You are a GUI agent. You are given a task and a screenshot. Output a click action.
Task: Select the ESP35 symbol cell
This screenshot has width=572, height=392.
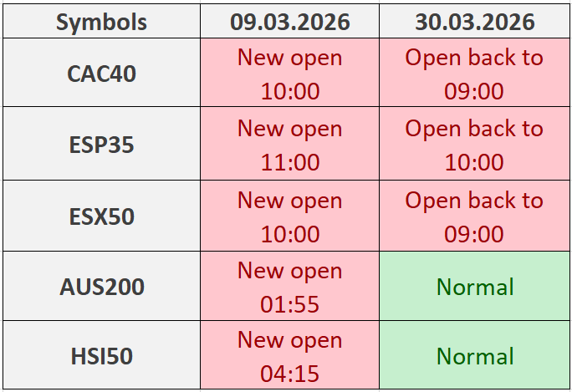point(101,145)
